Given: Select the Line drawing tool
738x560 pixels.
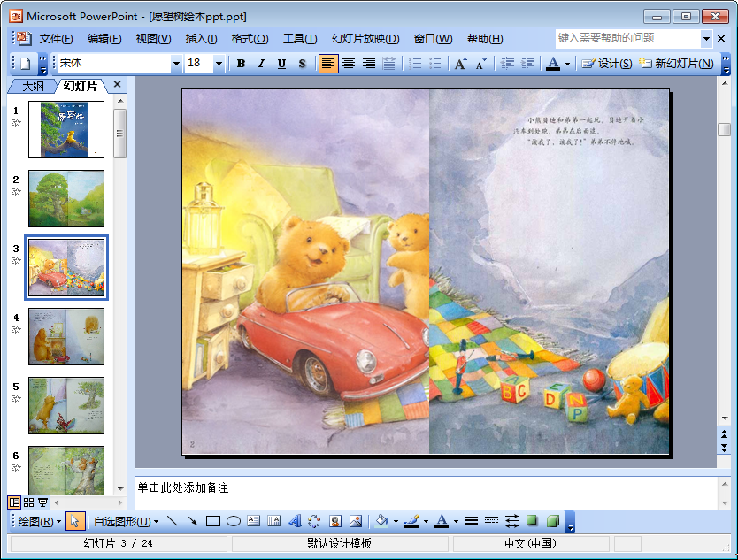Looking at the screenshot, I should click(173, 521).
